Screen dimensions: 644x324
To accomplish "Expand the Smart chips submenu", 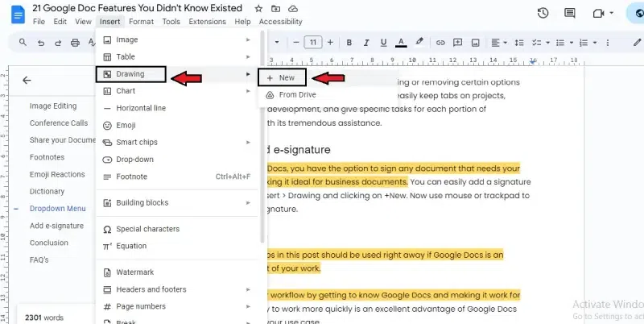I will pyautogui.click(x=177, y=143).
